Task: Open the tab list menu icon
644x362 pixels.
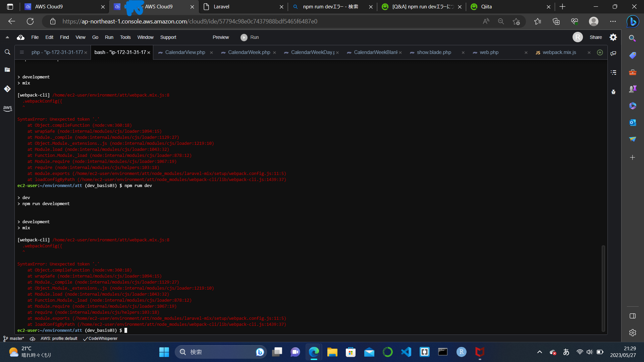Action: tap(22, 52)
